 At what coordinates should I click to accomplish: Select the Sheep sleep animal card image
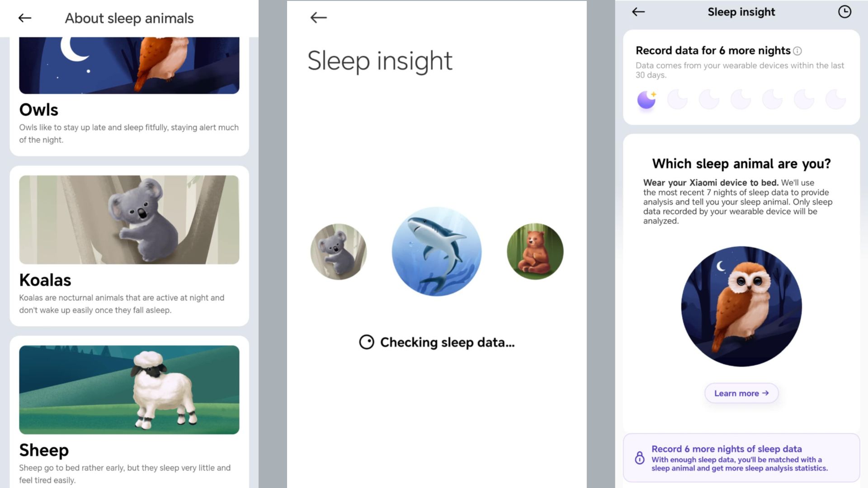[129, 390]
